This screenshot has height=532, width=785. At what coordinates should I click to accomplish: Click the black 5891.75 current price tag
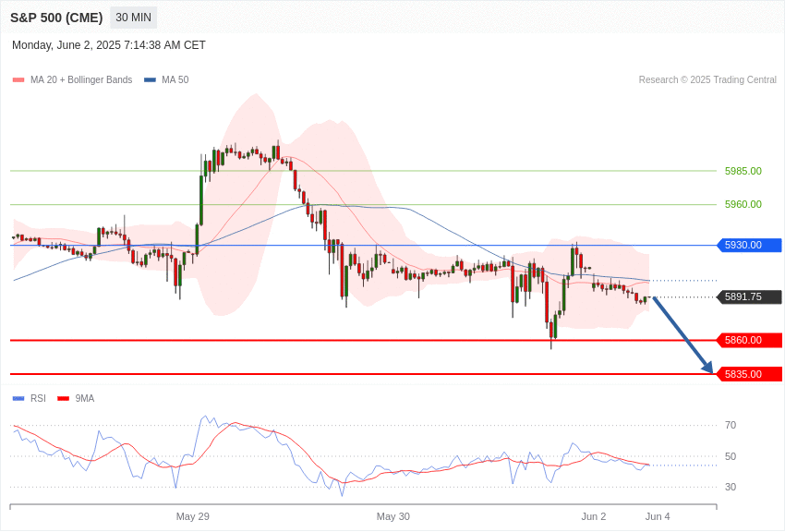[750, 296]
